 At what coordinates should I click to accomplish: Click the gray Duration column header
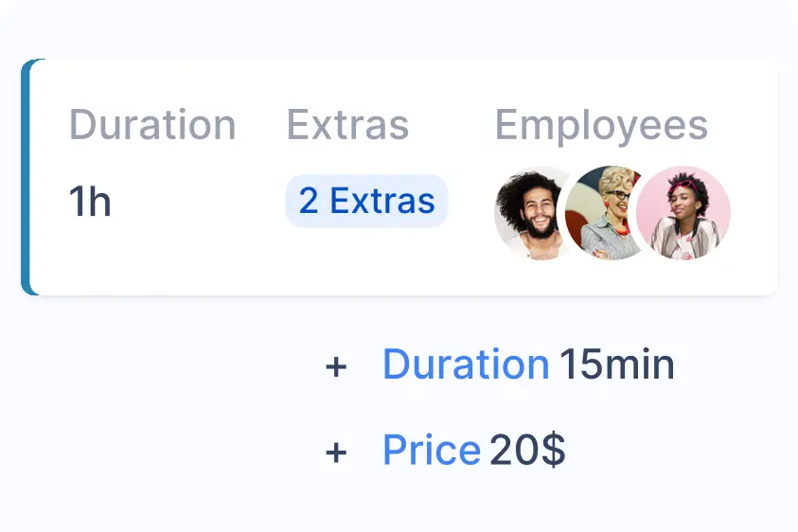[x=152, y=125]
